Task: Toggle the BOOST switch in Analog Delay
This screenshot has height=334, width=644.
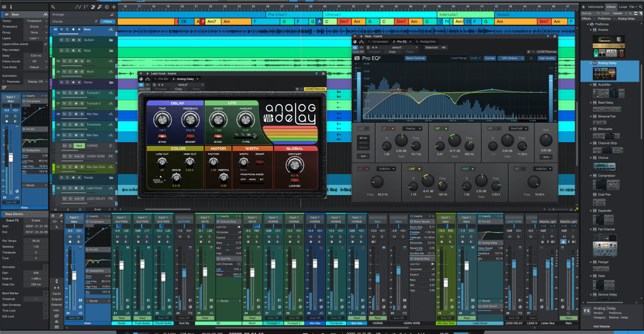Action: click(x=190, y=136)
